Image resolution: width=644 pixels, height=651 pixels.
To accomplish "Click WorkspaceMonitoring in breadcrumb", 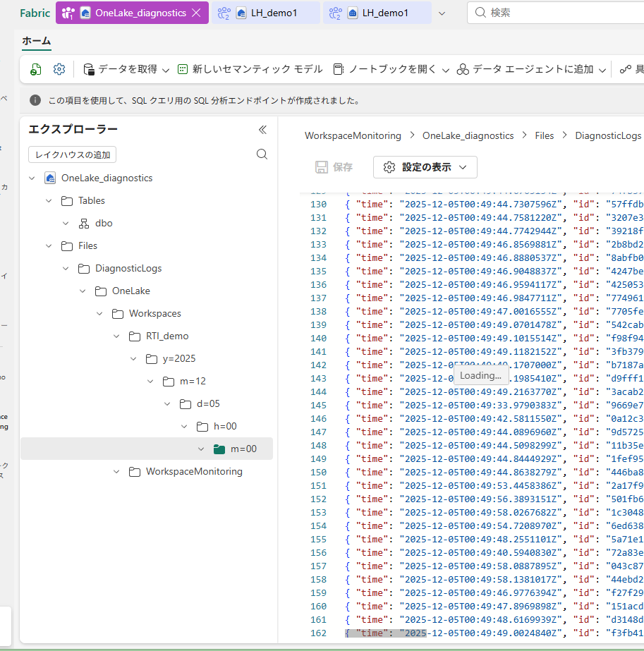I will click(x=353, y=135).
